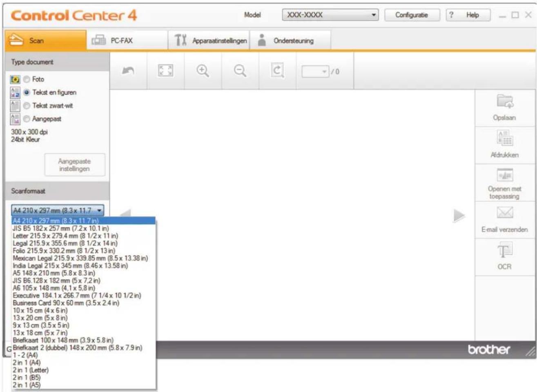Choose Mexican Legal scan format

[x=84, y=258]
